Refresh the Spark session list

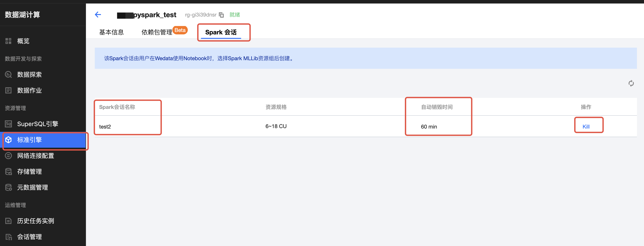(631, 83)
